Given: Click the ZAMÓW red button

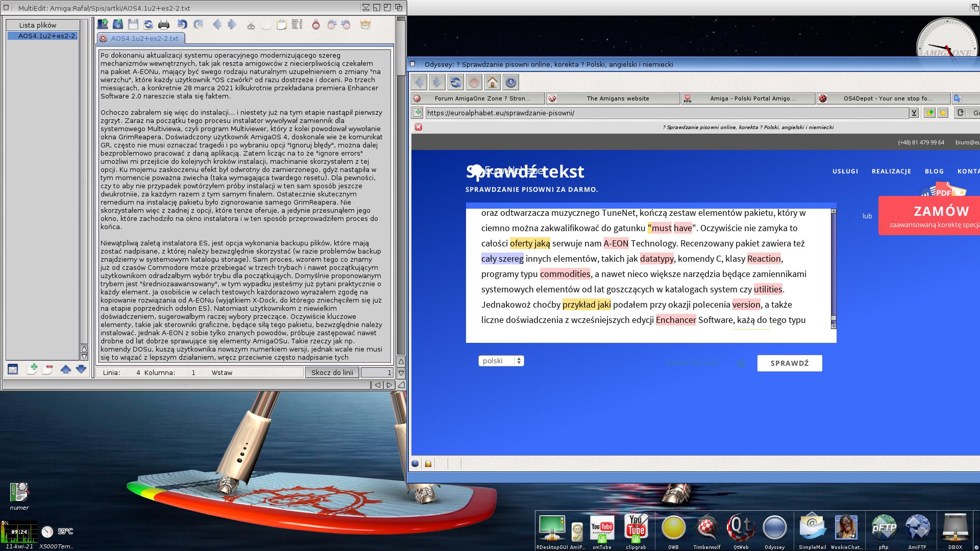Looking at the screenshot, I should pyautogui.click(x=929, y=216).
